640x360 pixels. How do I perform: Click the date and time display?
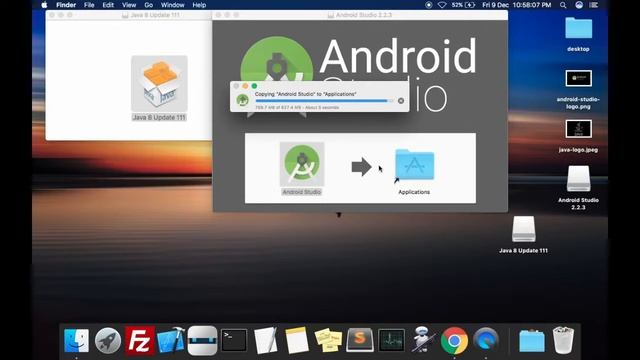516,5
